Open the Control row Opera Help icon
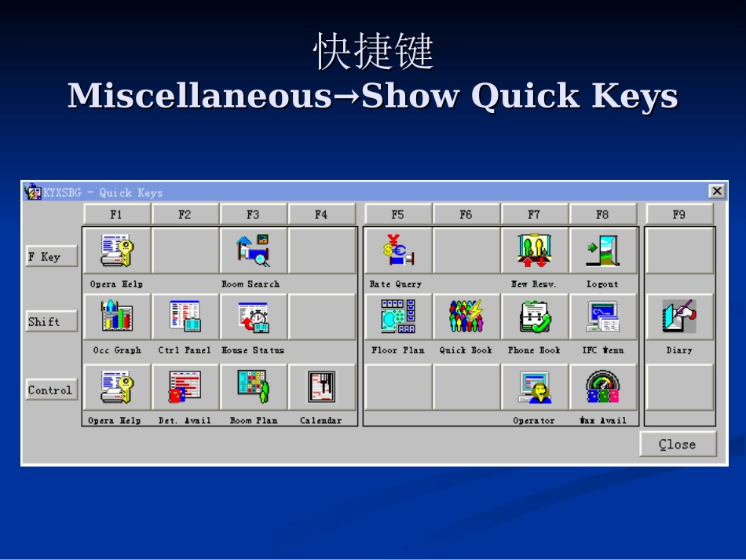 117,386
